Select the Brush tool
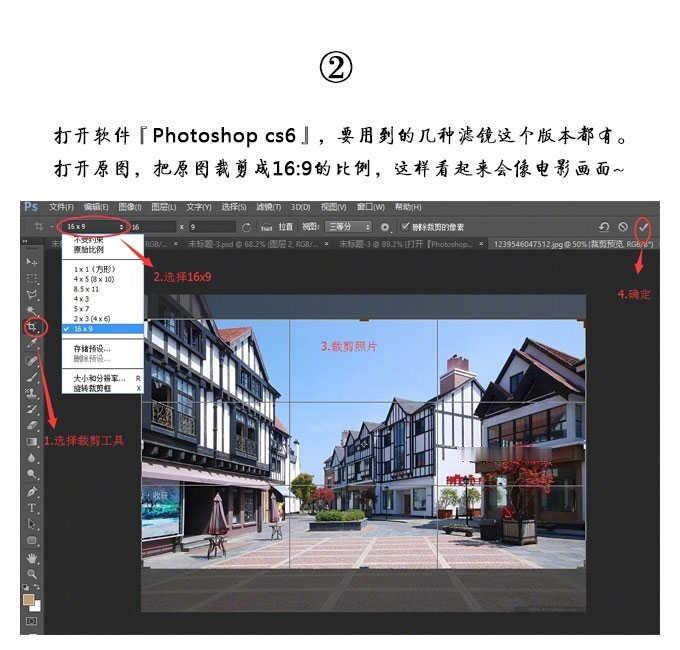680x650 pixels. (31, 377)
